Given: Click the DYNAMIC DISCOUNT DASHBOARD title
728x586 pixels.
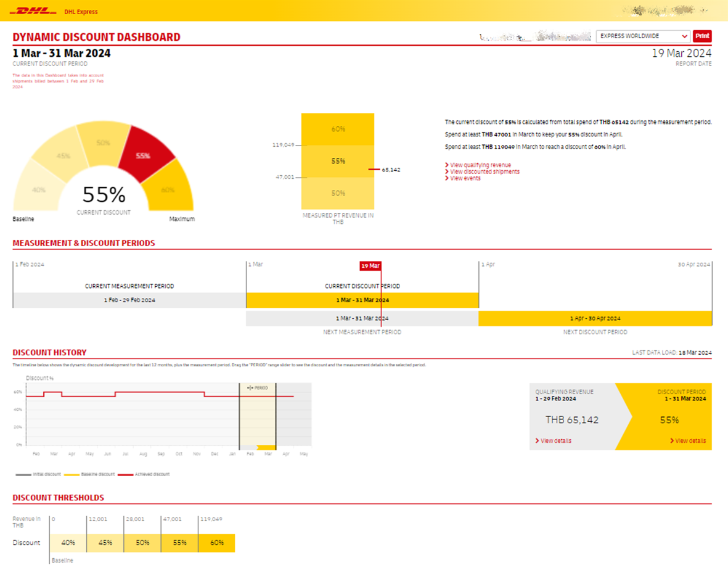Looking at the screenshot, I should click(x=97, y=37).
